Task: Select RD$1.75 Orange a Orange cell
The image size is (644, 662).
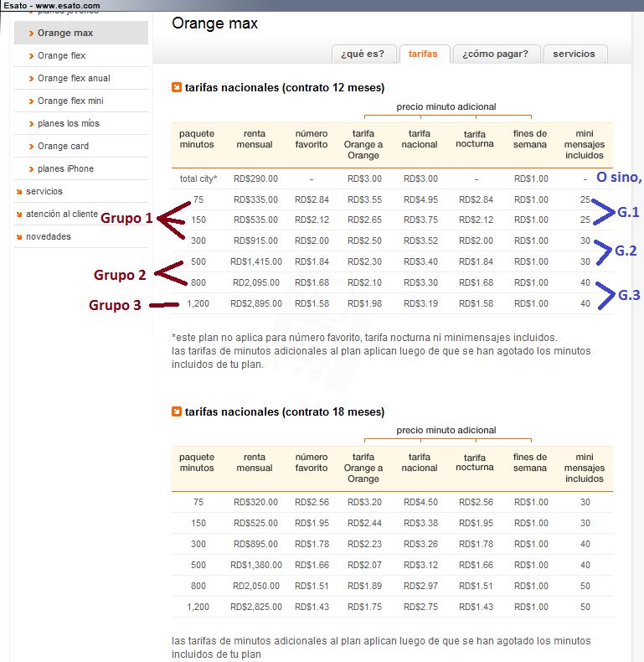Action: coord(364,607)
